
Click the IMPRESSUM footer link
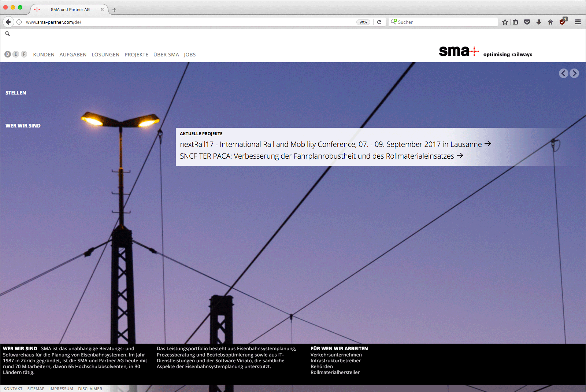61,389
